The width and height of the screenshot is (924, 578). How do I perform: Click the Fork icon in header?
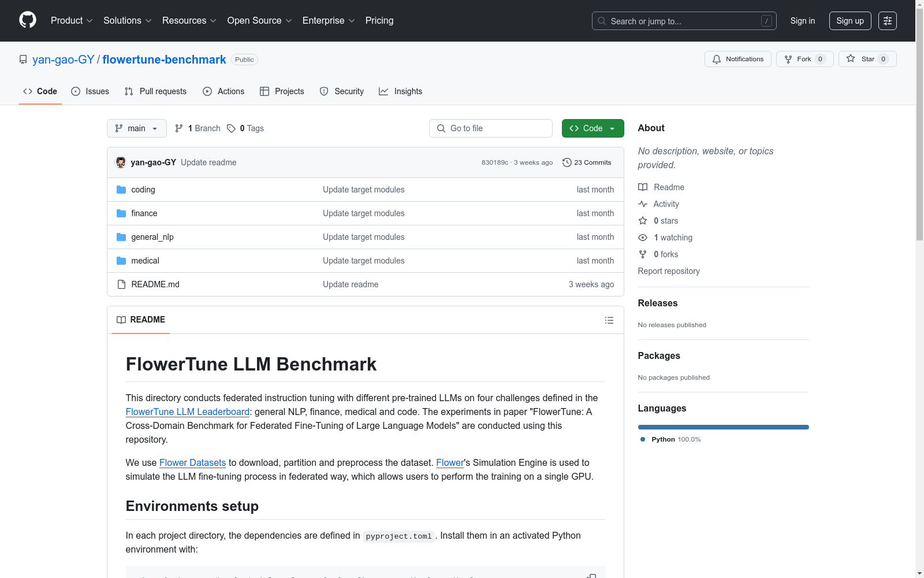(788, 59)
